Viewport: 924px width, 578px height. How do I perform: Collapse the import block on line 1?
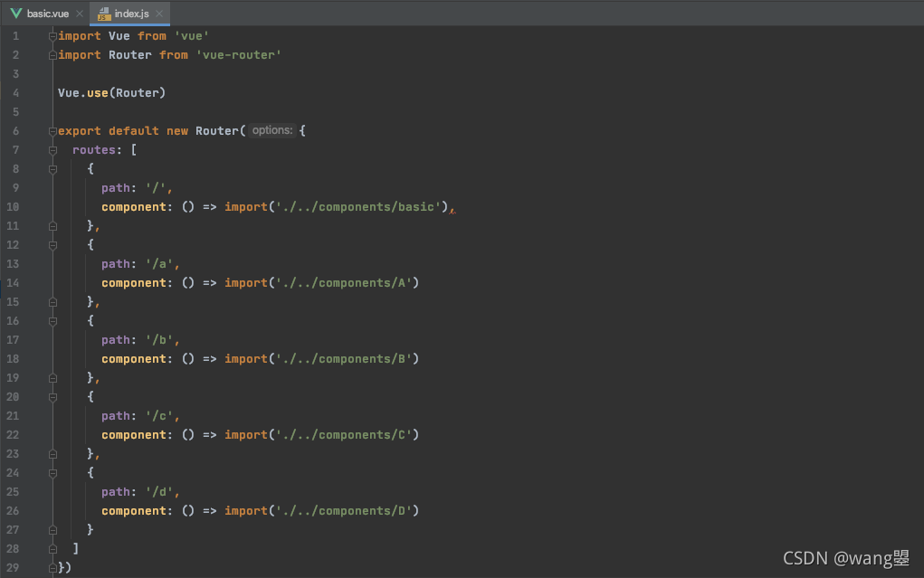[52, 36]
